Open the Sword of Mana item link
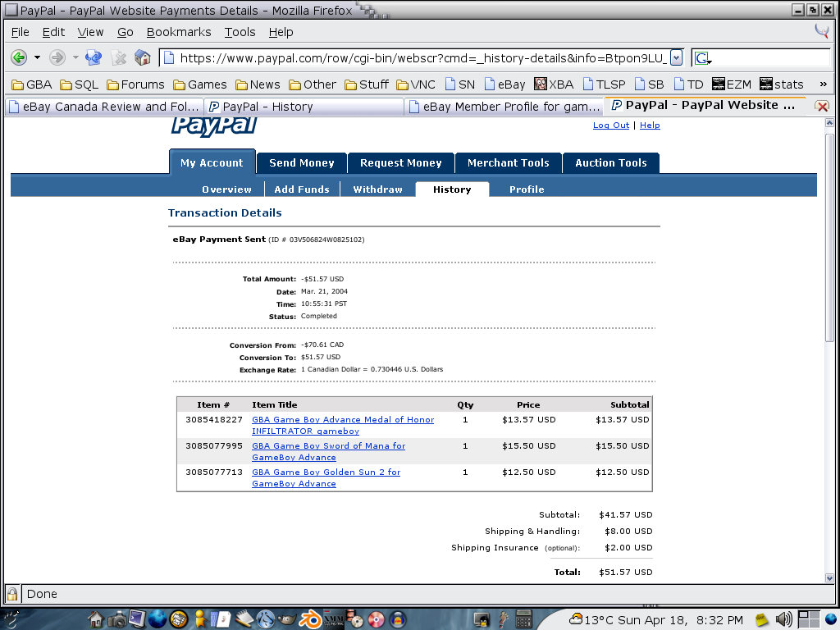Screen dimensions: 840x630 pyautogui.click(x=328, y=452)
